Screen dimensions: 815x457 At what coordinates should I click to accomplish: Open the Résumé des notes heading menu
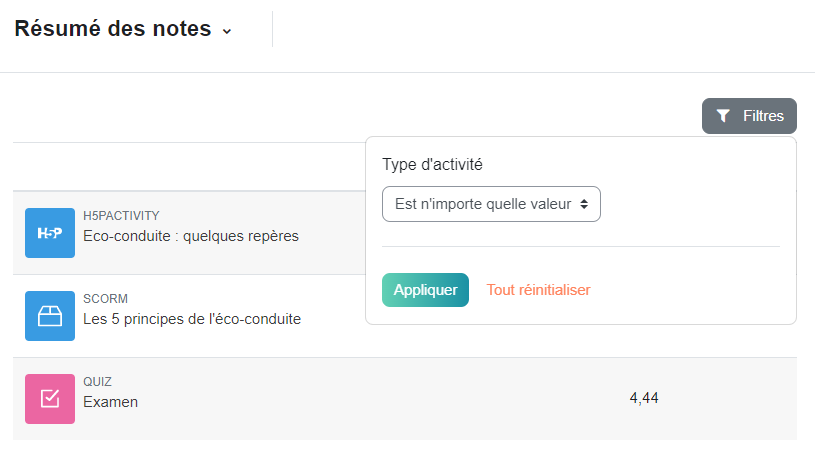pos(123,29)
